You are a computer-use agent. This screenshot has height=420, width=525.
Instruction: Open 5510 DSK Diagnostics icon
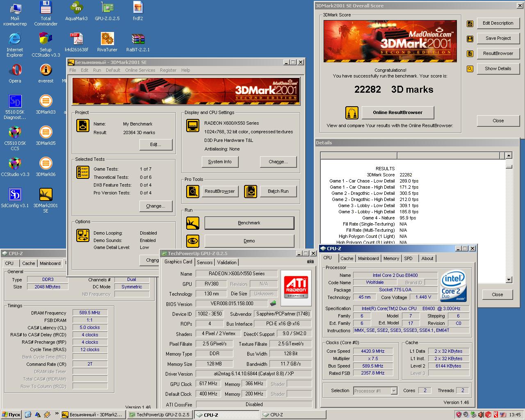(x=15, y=107)
